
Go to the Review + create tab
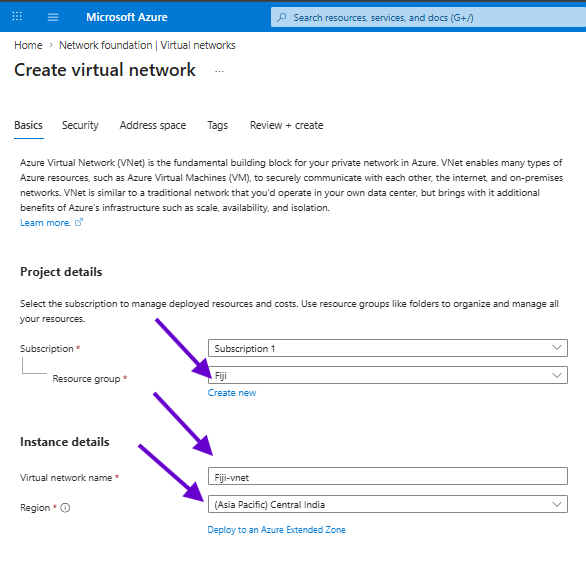286,125
